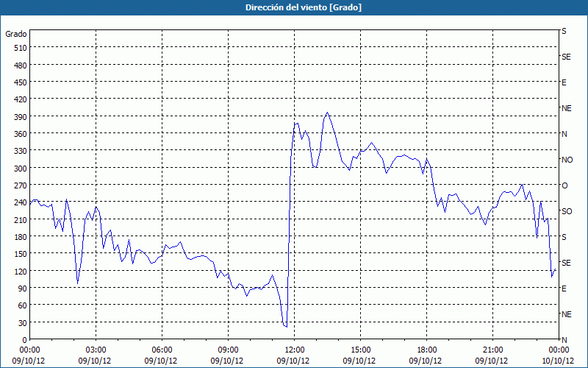Select the 360 y-axis label
Viewport: 588px width, 368px height.
[x=21, y=134]
